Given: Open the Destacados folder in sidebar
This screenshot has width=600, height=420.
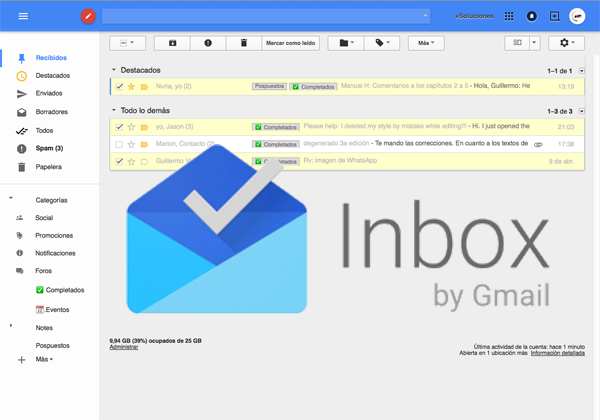Looking at the screenshot, I should pyautogui.click(x=53, y=76).
